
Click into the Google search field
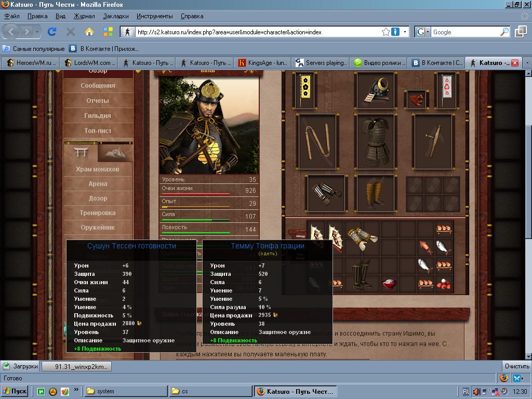[x=465, y=32]
